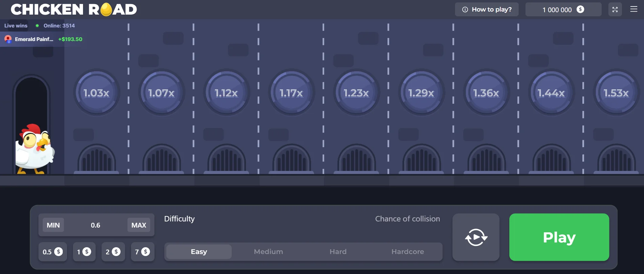Choose the 1 dollar quick bet

tap(84, 252)
